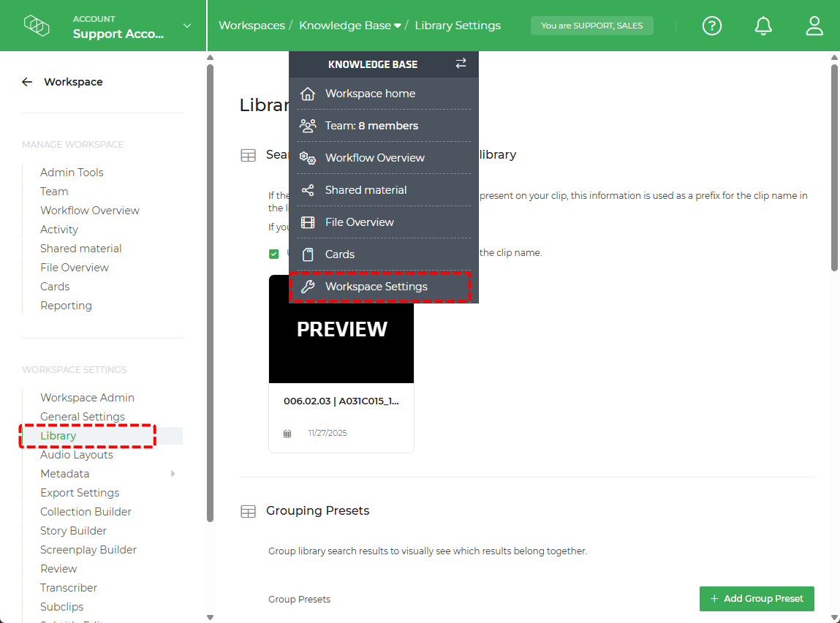Image resolution: width=840 pixels, height=623 pixels.
Task: Open the account profile icon
Action: pyautogui.click(x=814, y=26)
